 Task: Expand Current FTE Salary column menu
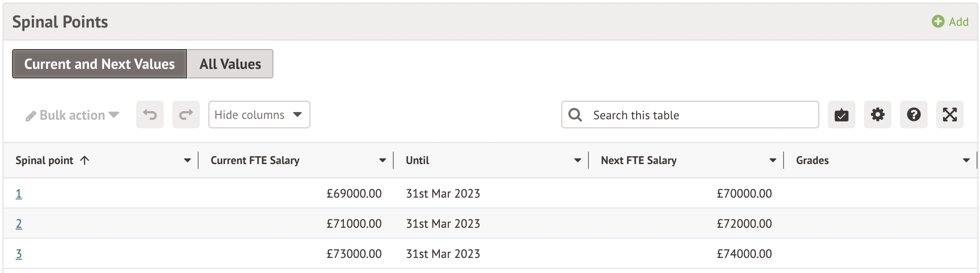[x=383, y=161]
